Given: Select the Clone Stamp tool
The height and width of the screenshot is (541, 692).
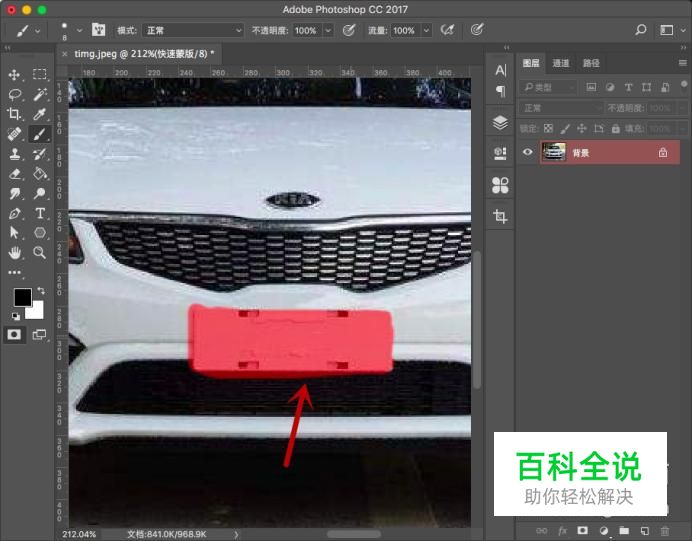Looking at the screenshot, I should click(x=15, y=154).
